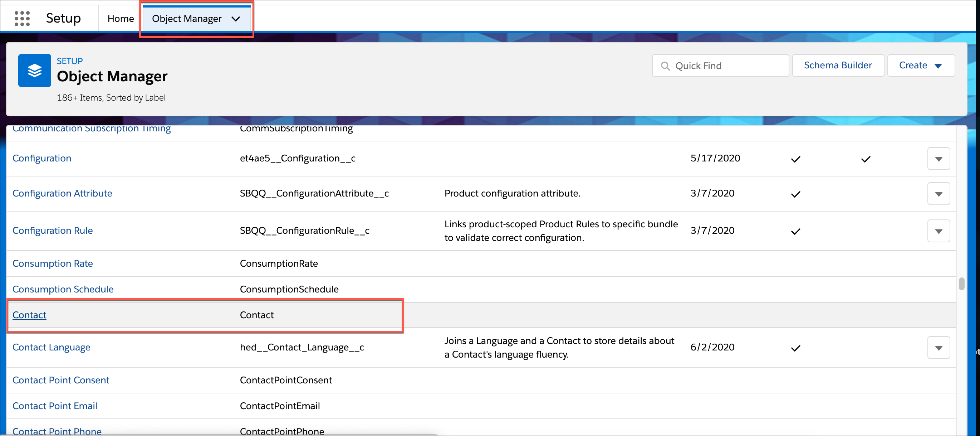Open the Contact object
Image resolution: width=980 pixels, height=436 pixels.
click(x=29, y=315)
